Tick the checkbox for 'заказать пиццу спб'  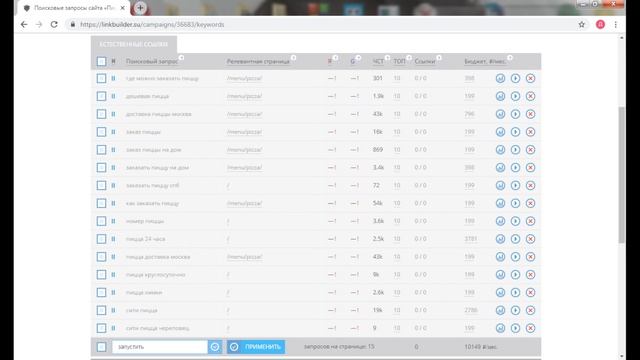(x=101, y=185)
